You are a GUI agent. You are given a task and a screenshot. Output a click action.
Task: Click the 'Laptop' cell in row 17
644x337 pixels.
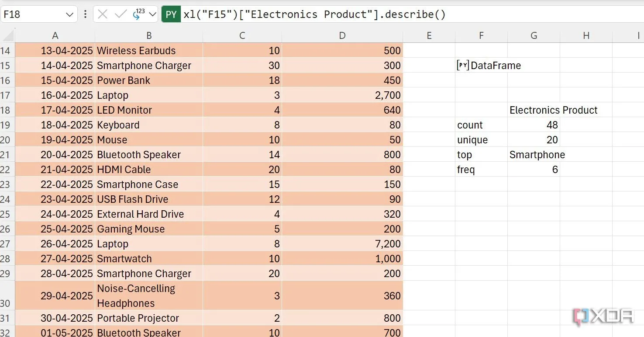click(149, 95)
